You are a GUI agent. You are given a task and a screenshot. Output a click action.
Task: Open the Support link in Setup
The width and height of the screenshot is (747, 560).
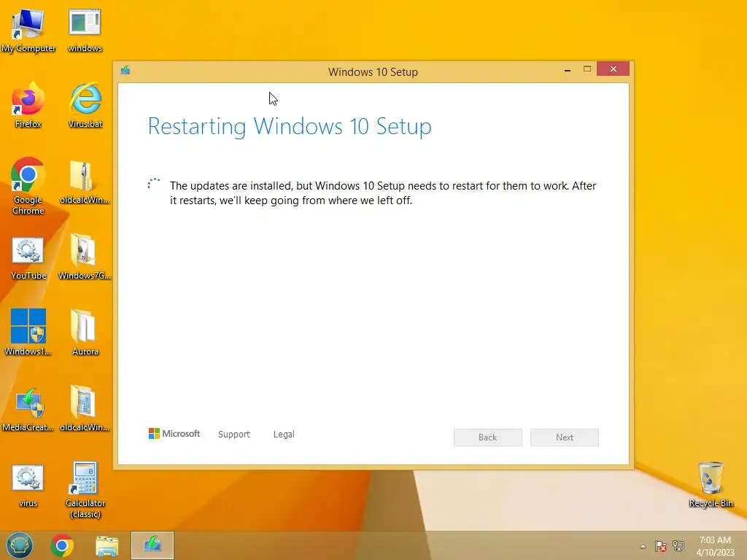234,435
